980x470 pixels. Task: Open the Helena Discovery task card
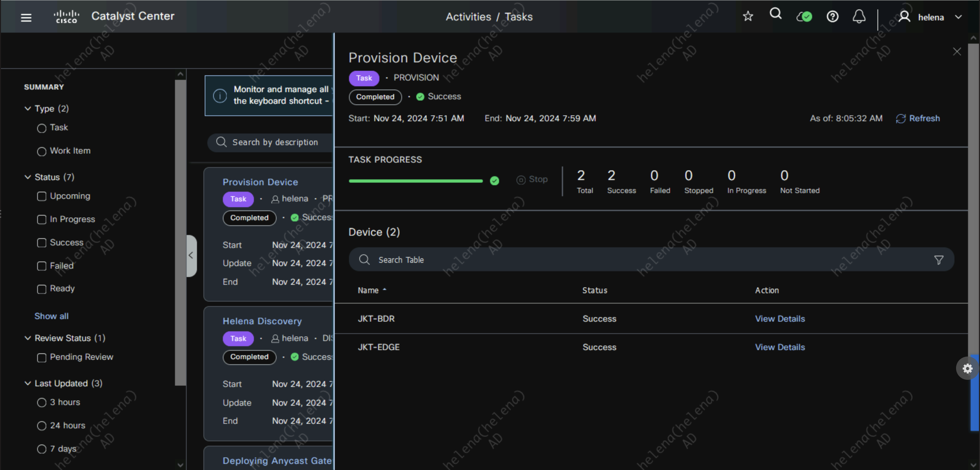tap(262, 321)
